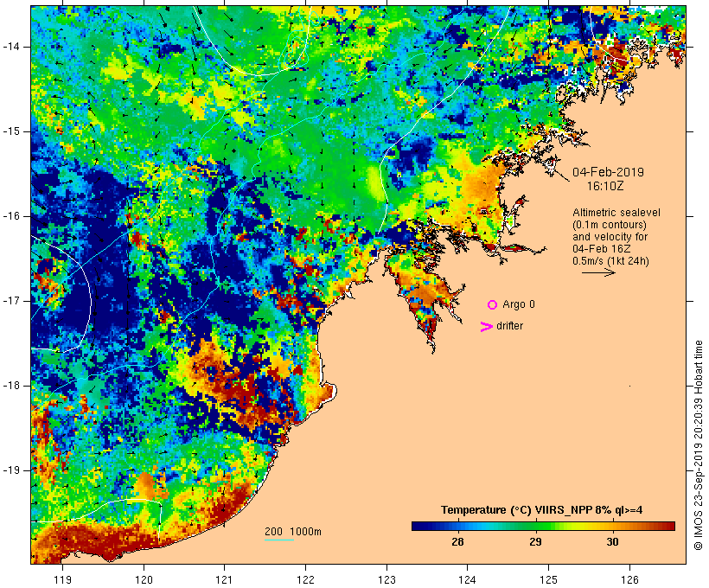Click the 'Temperature (°C) VIIRS_NPP 8% ql>=4' title
709x588 pixels.
pyautogui.click(x=542, y=510)
